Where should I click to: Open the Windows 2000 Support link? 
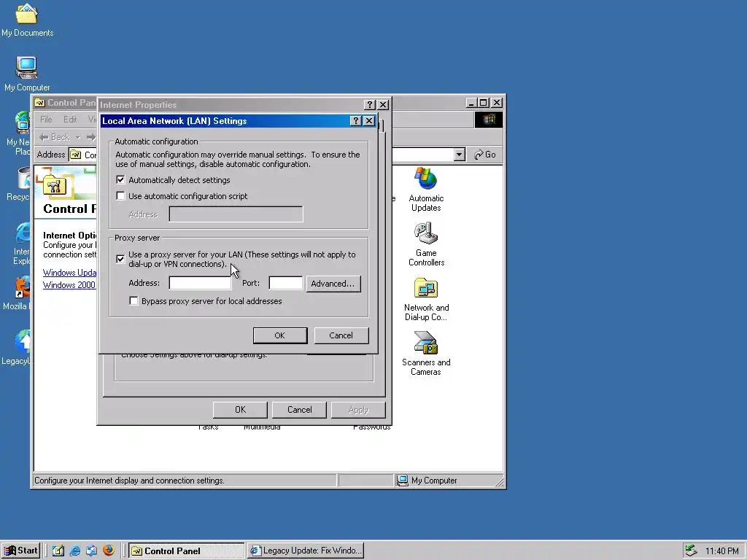(x=69, y=285)
